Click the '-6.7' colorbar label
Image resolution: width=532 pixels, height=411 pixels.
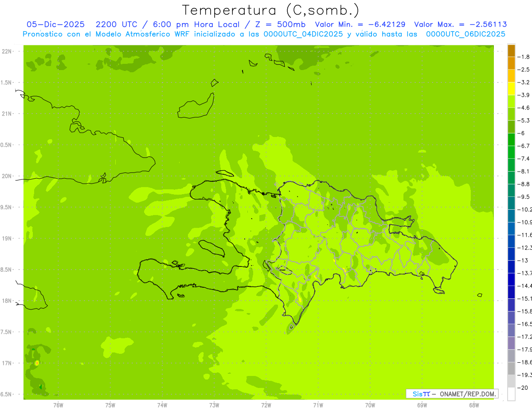(x=524, y=146)
